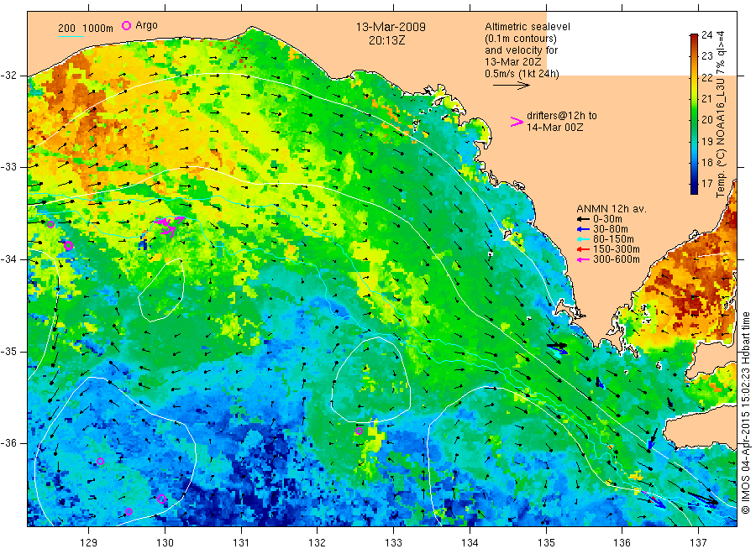Click the cyan arrow beside 80-150m

click(x=584, y=239)
